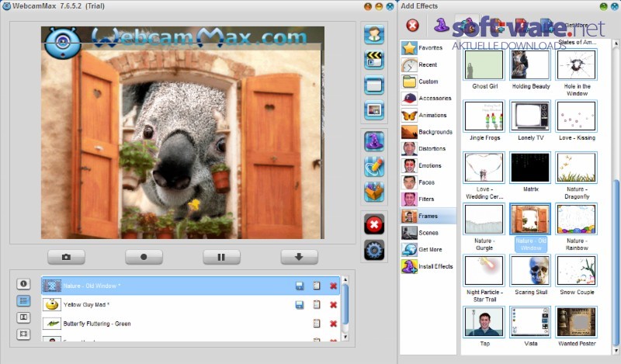Start recording with the round record button

[x=144, y=257]
